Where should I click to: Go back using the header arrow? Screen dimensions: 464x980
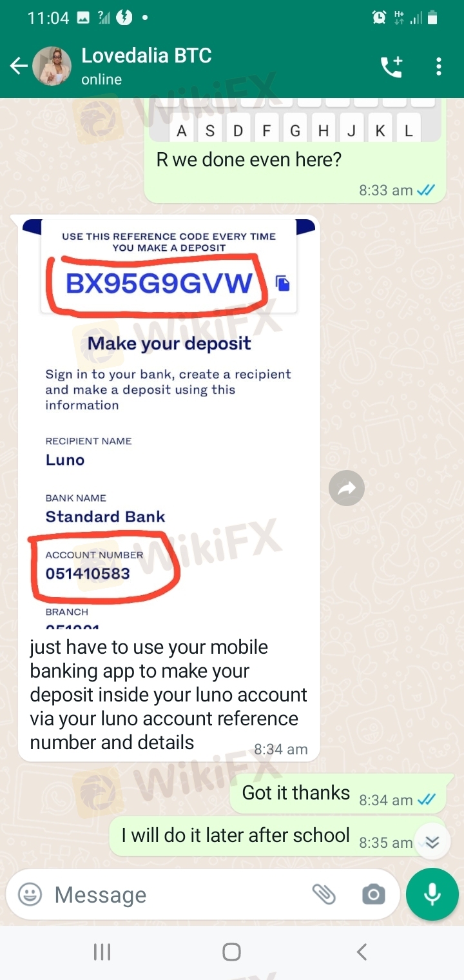point(18,66)
